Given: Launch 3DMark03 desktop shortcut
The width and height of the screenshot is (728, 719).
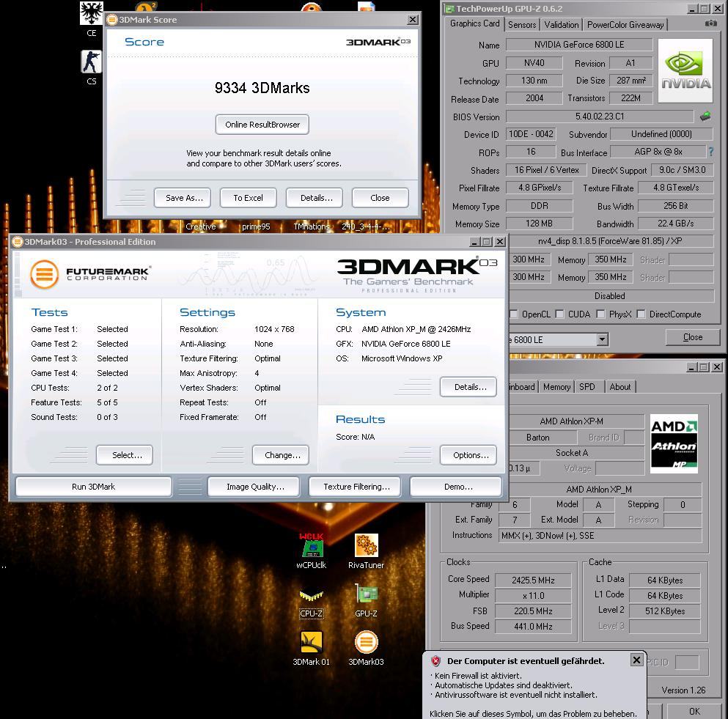Looking at the screenshot, I should pos(367,649).
